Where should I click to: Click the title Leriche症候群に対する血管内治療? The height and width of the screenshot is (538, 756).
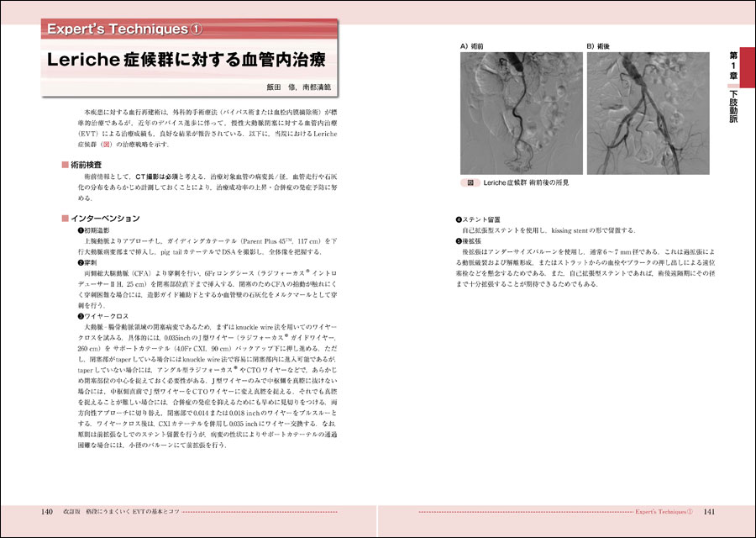[186, 61]
